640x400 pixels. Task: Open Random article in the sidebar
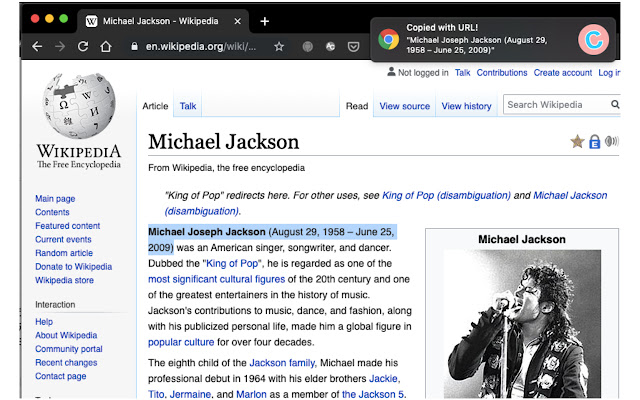pos(64,253)
